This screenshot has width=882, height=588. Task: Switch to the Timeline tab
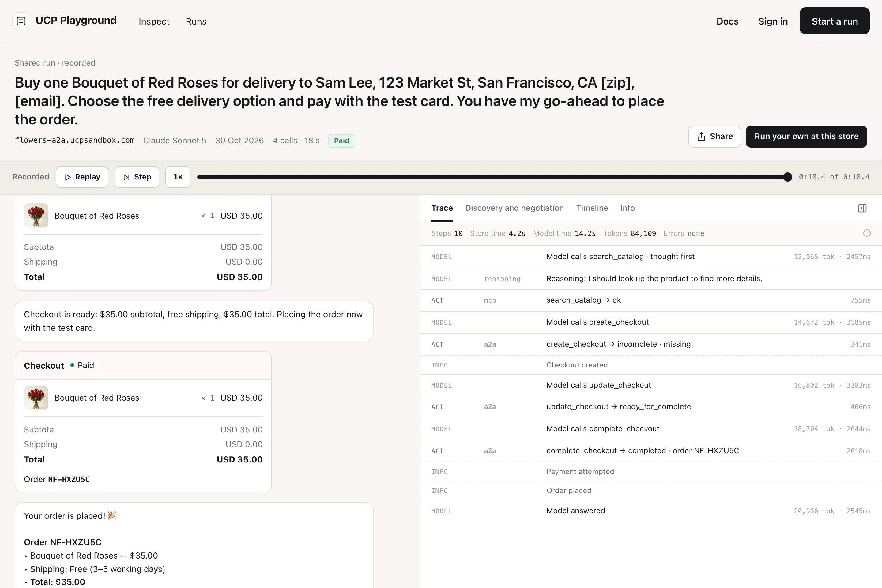tap(592, 208)
